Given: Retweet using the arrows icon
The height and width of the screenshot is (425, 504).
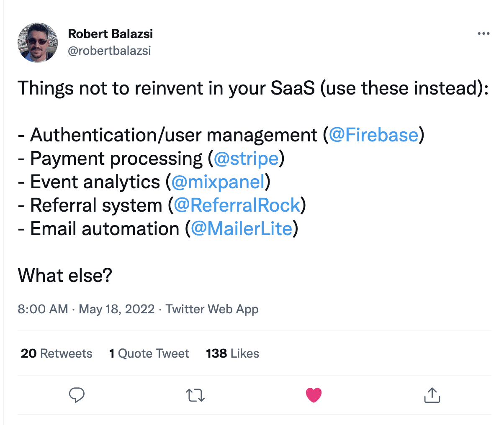Looking at the screenshot, I should coord(195,395).
